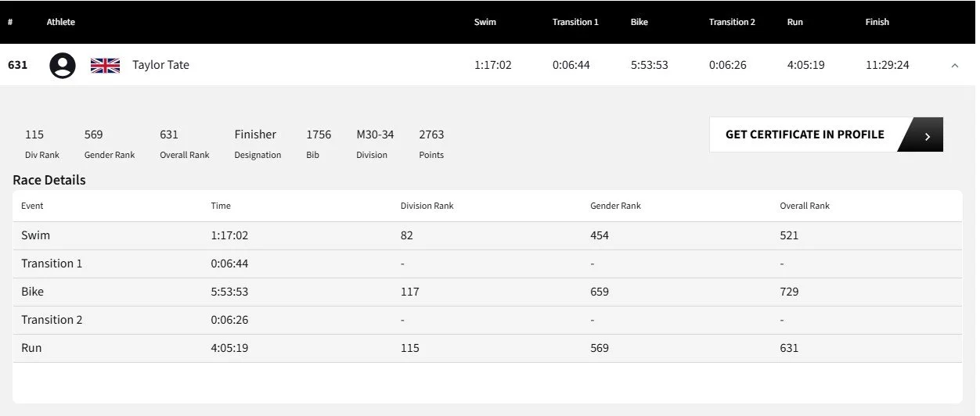Sort by the top Bike column header
The width and height of the screenshot is (980, 416).
640,22
